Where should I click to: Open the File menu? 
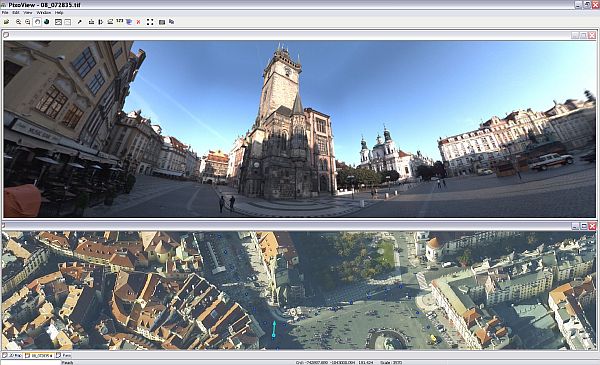[5, 13]
